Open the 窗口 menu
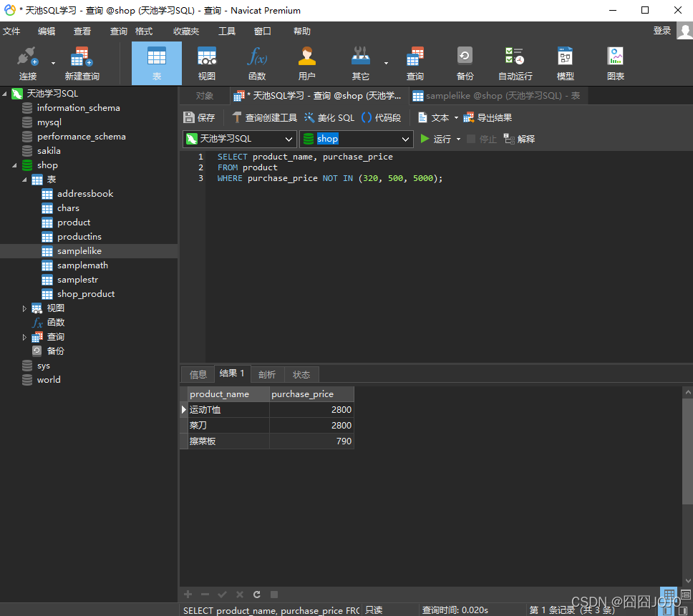Image resolution: width=693 pixels, height=616 pixels. tap(263, 31)
